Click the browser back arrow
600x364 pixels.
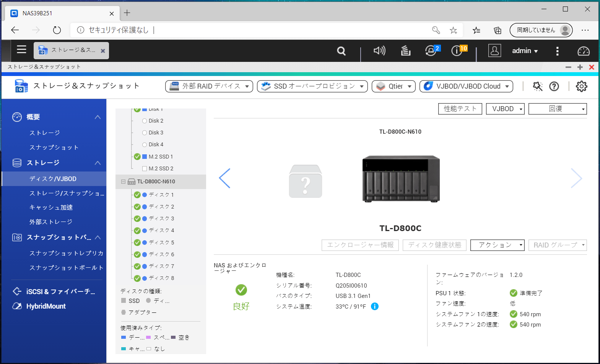tap(15, 30)
